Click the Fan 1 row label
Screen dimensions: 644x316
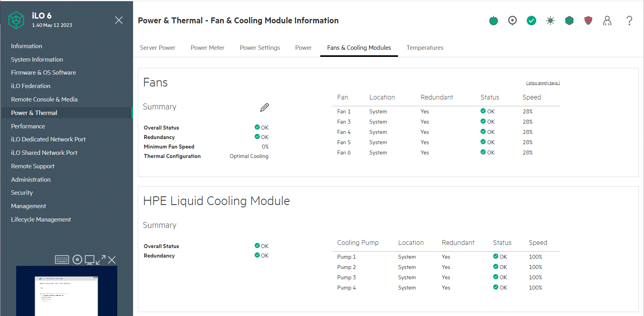click(x=344, y=112)
